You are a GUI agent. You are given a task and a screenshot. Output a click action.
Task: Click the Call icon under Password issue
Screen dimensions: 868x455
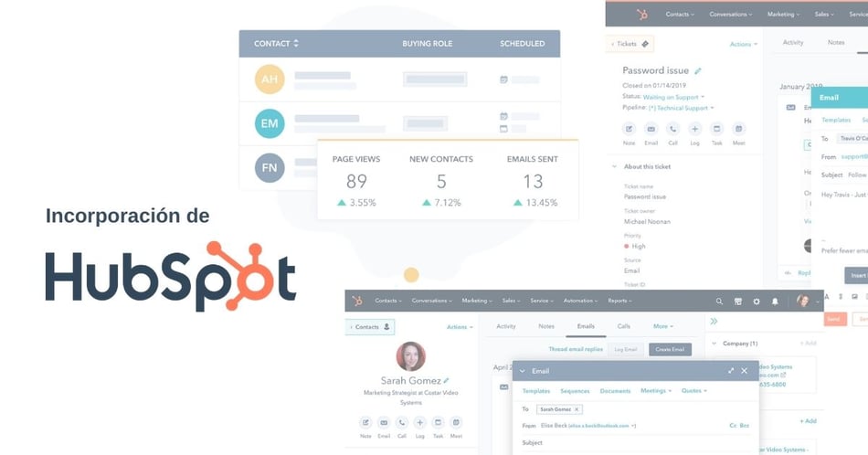(x=672, y=129)
